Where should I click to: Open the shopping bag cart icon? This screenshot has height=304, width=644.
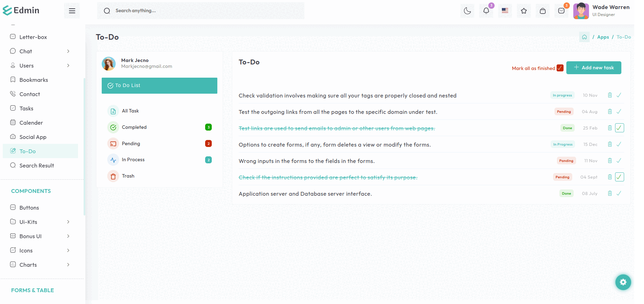pos(542,11)
